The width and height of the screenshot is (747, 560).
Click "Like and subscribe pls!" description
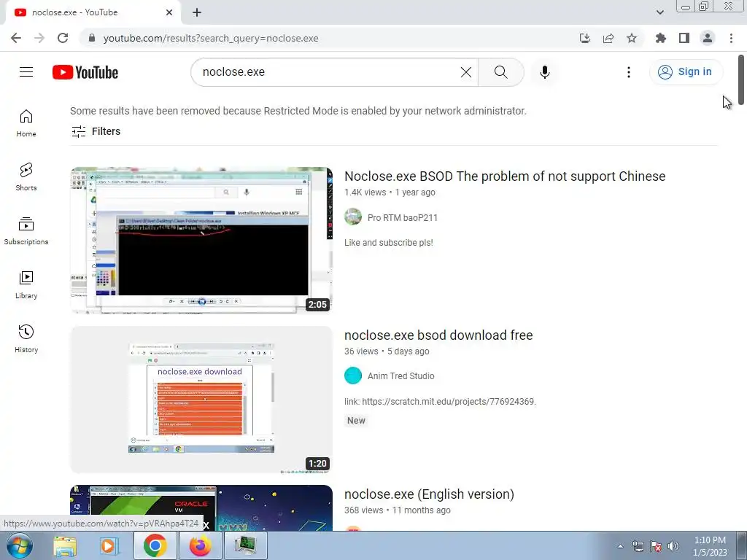(x=389, y=243)
